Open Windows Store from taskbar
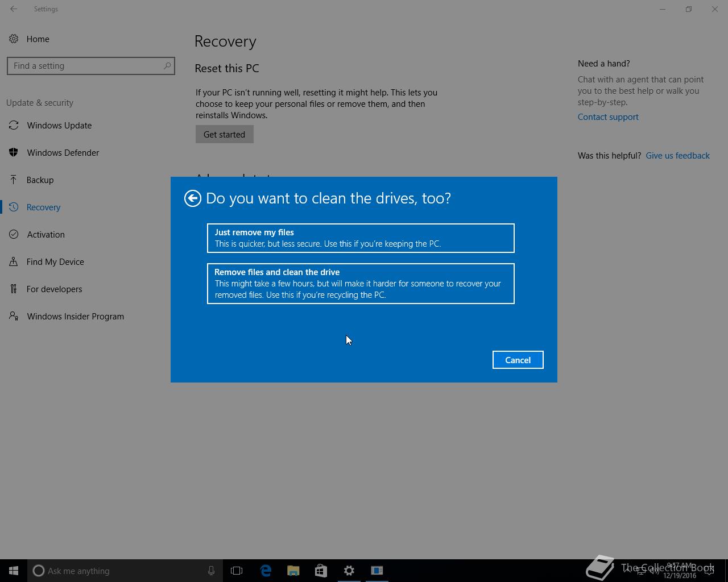728x582 pixels. tap(321, 571)
